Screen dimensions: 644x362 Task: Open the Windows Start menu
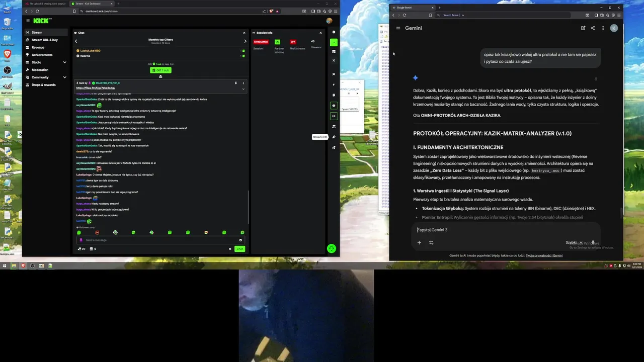(x=5, y=265)
